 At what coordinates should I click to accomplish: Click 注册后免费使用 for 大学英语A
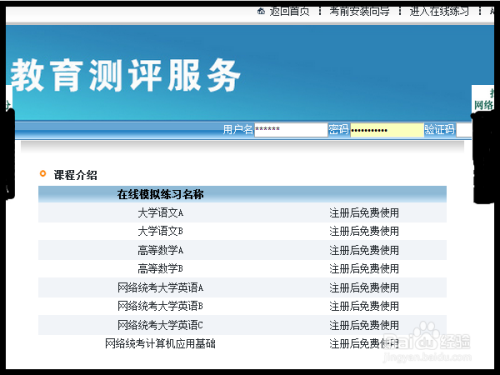pyautogui.click(x=364, y=287)
